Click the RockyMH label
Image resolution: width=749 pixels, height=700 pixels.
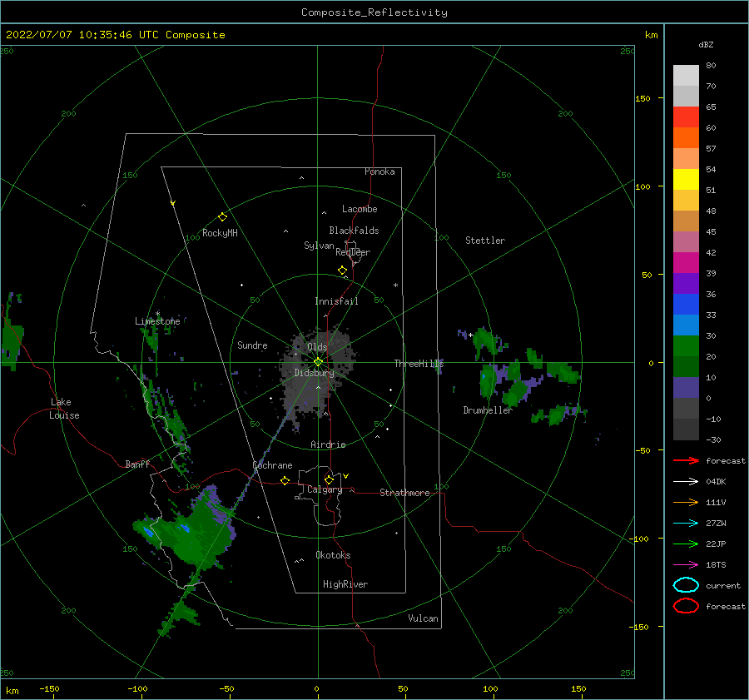[220, 233]
